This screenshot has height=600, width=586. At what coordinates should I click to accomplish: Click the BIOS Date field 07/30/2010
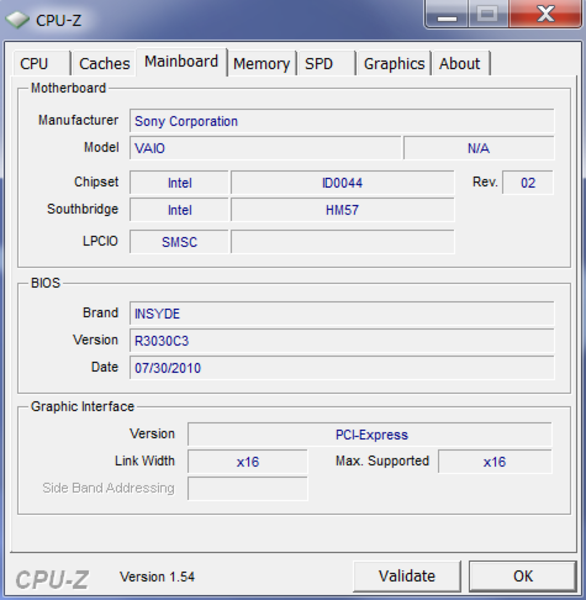click(x=342, y=368)
